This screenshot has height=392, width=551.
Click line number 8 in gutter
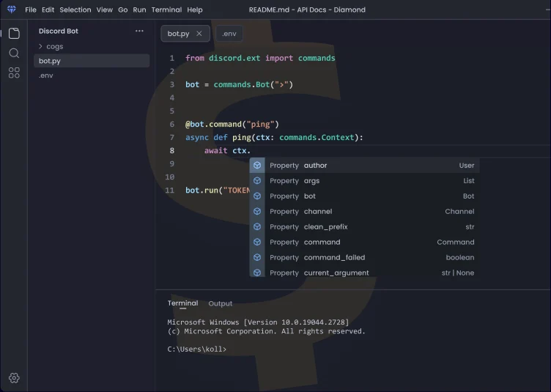[x=172, y=151]
